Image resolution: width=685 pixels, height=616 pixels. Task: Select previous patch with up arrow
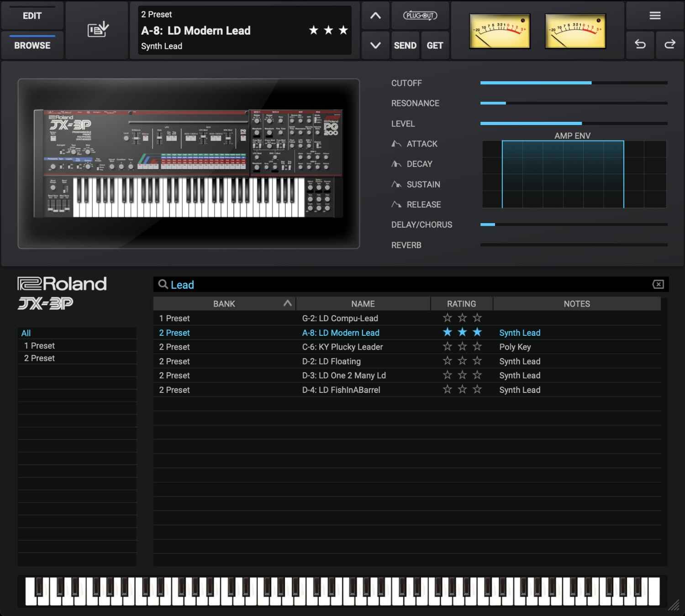[375, 16]
